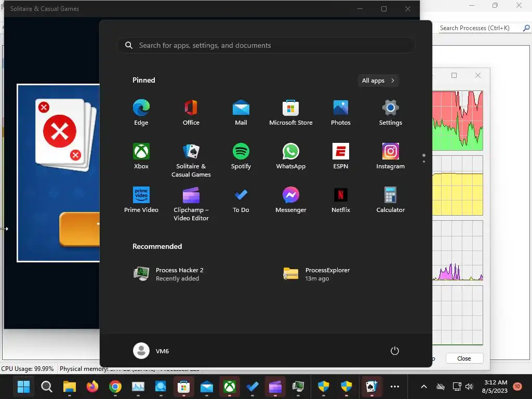Open clock showing 3:12 AM 8/5/2023
Viewport: 532px width, 399px height.
[x=495, y=387]
